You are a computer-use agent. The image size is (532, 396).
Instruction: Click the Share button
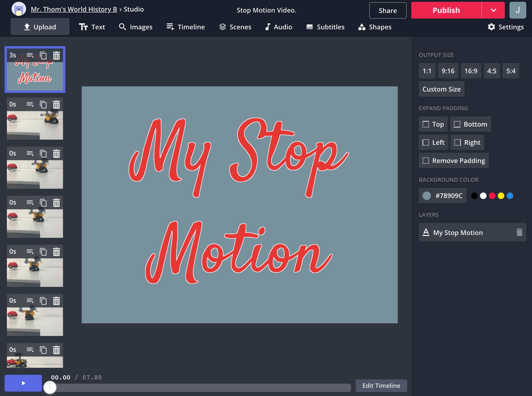[x=388, y=10]
